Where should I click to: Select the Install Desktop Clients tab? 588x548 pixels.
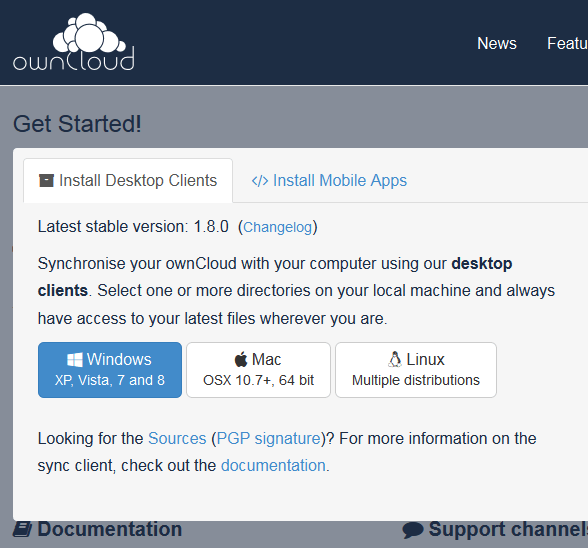point(128,180)
